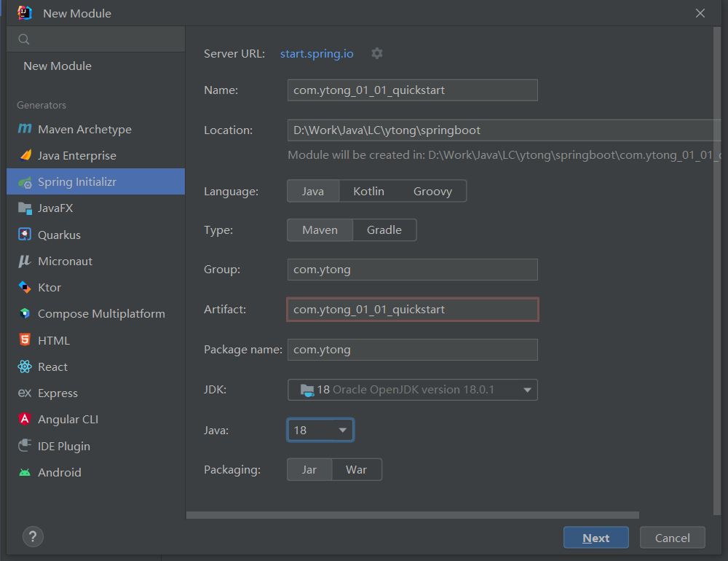Select Spring Initializr generator
Screen dimensions: 728x561
click(95, 181)
